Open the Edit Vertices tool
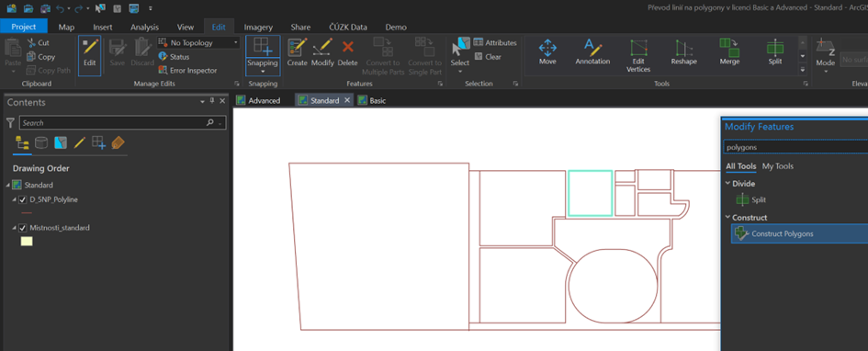This screenshot has height=351, width=868. [638, 48]
